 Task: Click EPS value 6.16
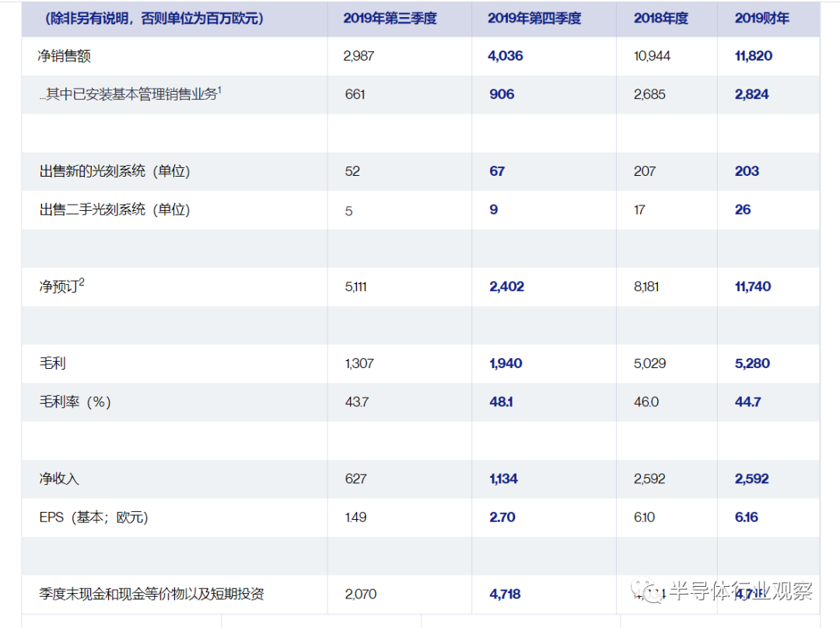pos(746,517)
